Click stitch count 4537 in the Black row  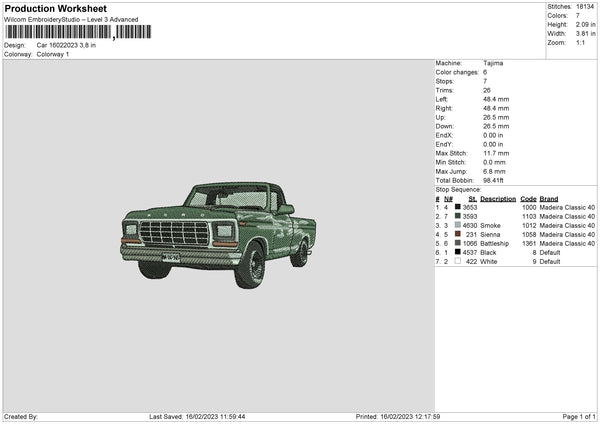470,253
